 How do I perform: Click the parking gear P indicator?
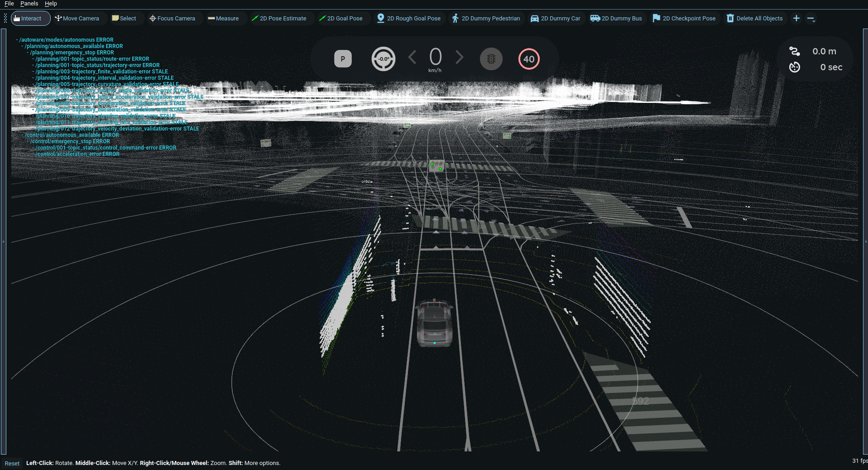tap(343, 58)
